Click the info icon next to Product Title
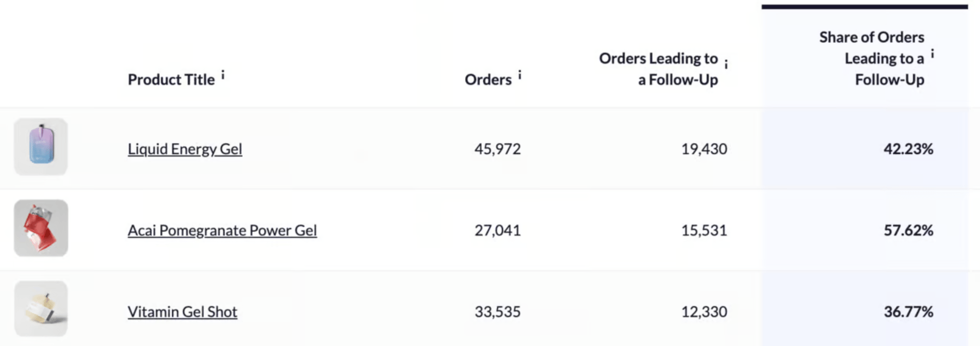The width and height of the screenshot is (980, 346). (x=223, y=75)
